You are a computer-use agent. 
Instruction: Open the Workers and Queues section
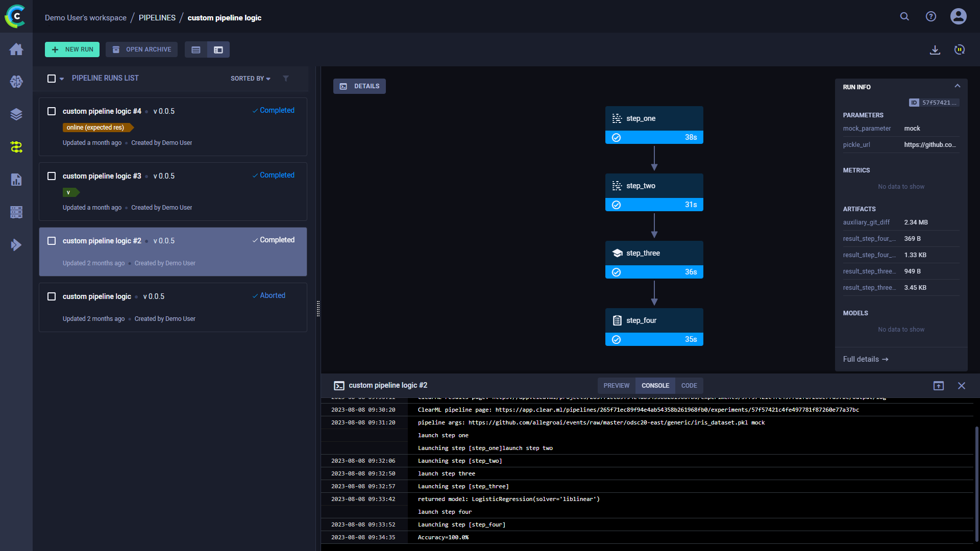16,212
